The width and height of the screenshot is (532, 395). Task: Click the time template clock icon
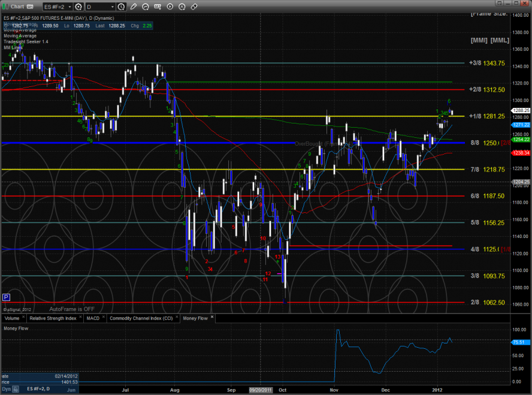(122, 7)
